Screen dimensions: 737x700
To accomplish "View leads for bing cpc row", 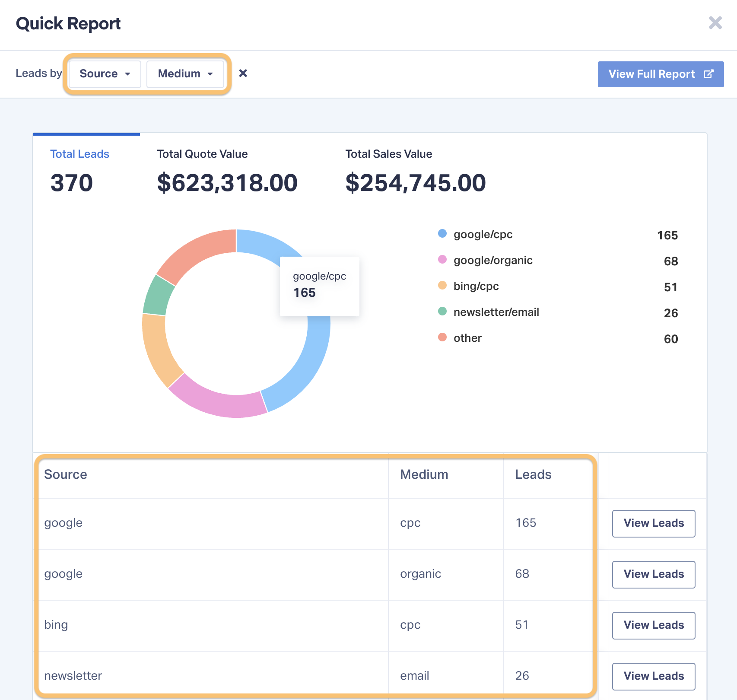I will [653, 625].
